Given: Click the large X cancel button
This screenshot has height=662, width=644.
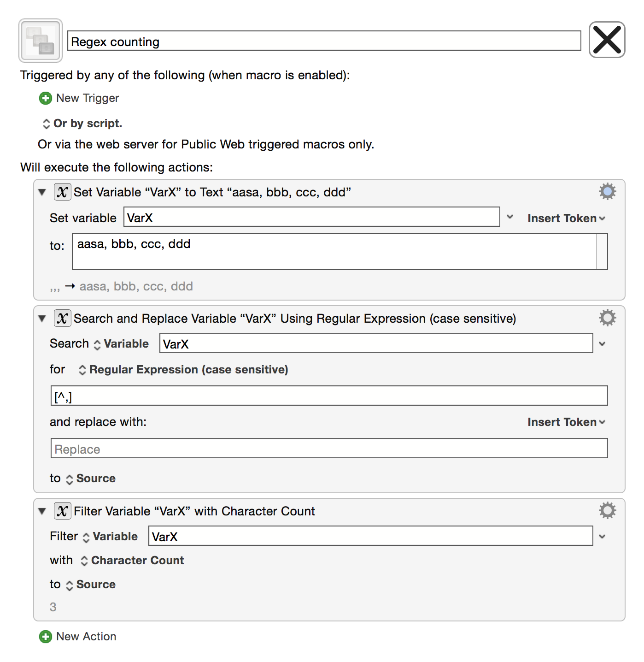Looking at the screenshot, I should click(x=607, y=40).
